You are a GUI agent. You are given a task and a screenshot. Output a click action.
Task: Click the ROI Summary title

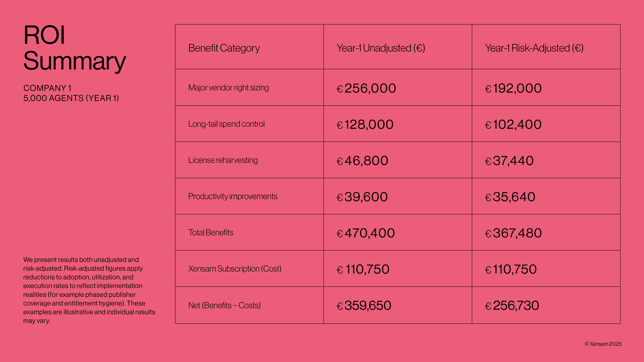click(x=75, y=48)
